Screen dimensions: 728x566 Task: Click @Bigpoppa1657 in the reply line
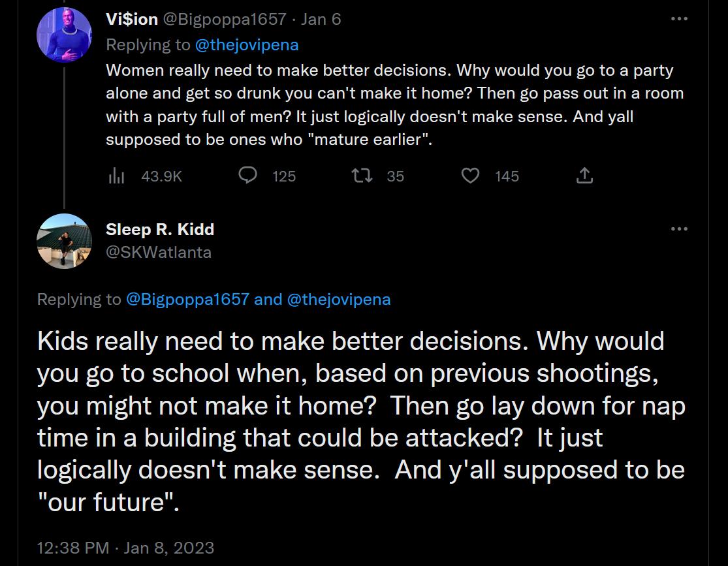tap(187, 299)
